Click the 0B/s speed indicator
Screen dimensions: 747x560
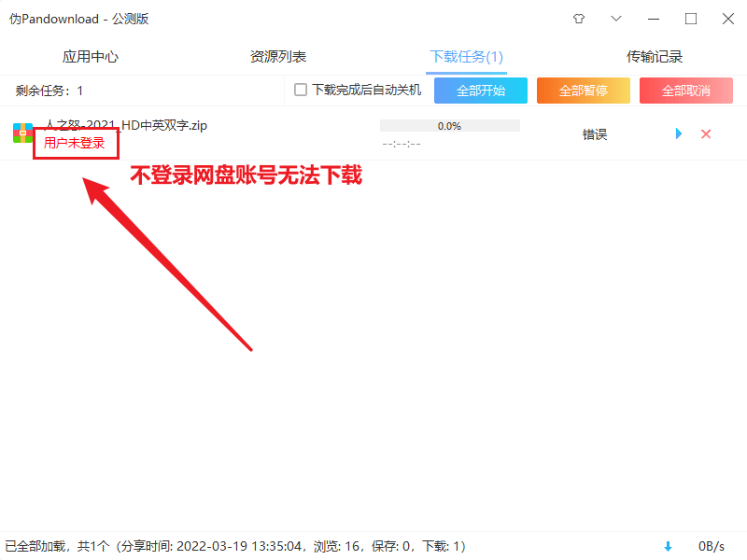coord(712,546)
